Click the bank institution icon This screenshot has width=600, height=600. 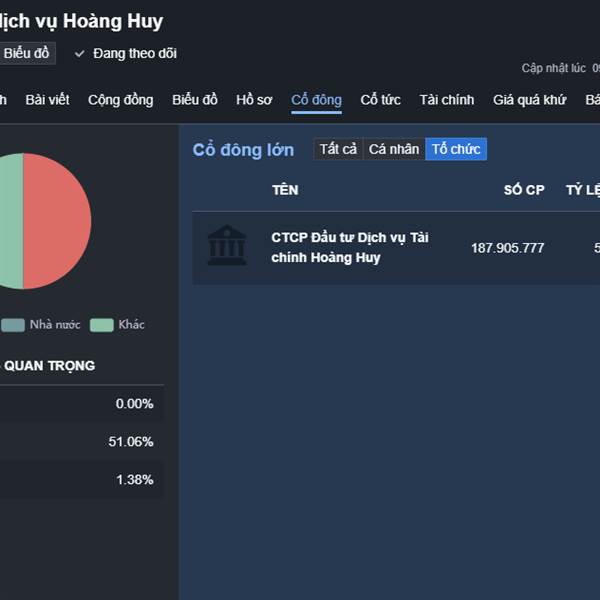coord(227,246)
